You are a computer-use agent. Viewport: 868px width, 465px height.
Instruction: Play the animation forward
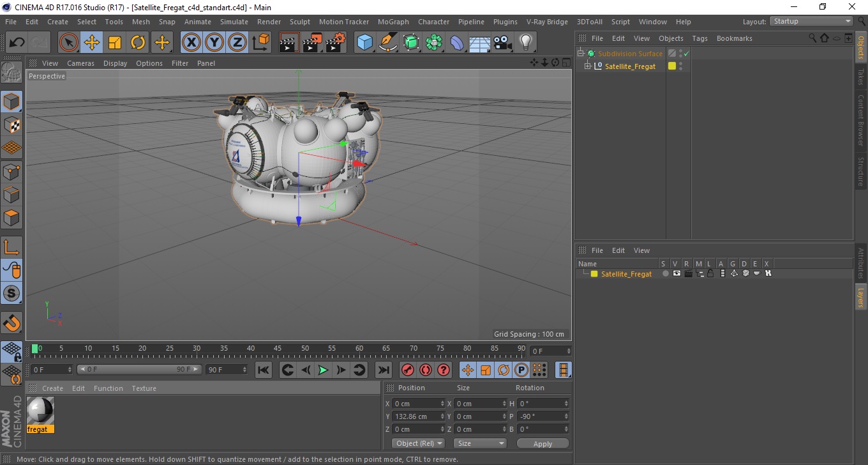[x=324, y=370]
